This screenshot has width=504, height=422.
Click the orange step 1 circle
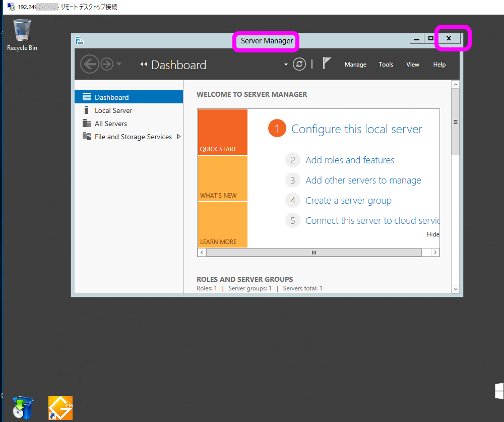pos(277,128)
